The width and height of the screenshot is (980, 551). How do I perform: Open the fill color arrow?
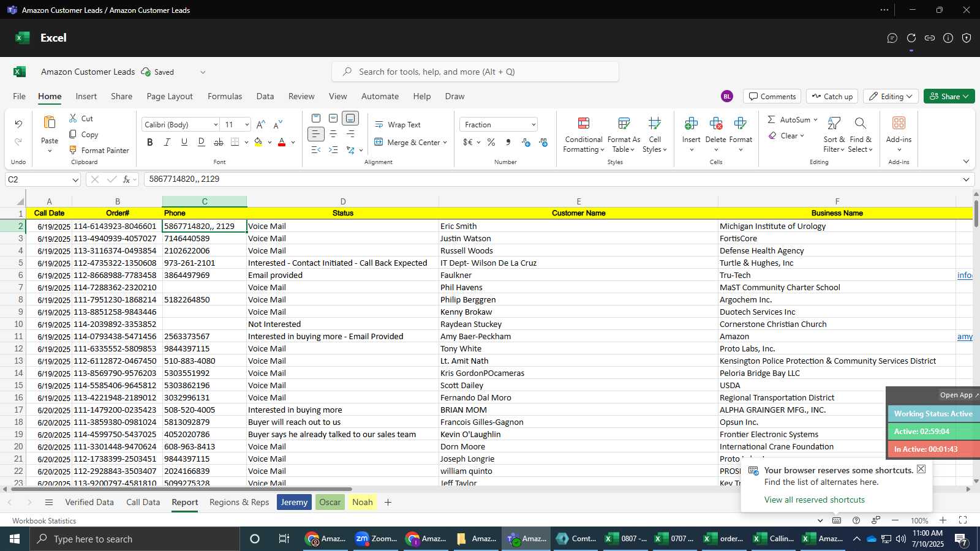270,143
